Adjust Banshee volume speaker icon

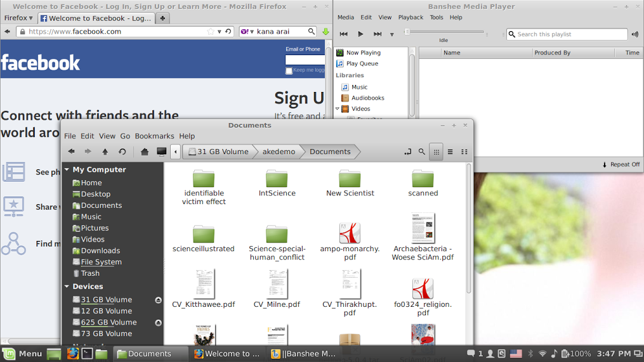[635, 34]
